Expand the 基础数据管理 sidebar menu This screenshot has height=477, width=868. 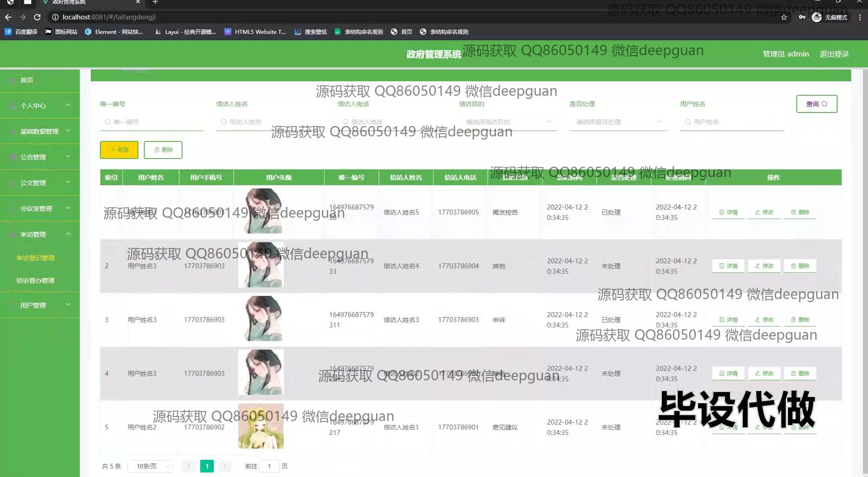[40, 131]
